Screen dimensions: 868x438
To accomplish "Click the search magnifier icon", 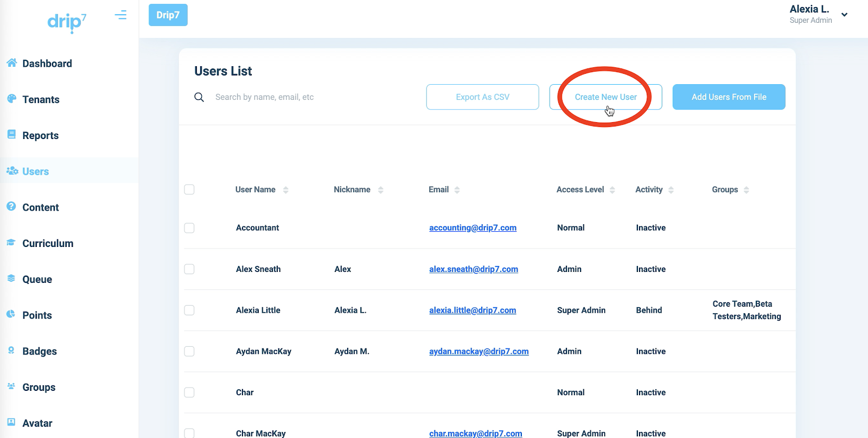I will click(x=199, y=97).
